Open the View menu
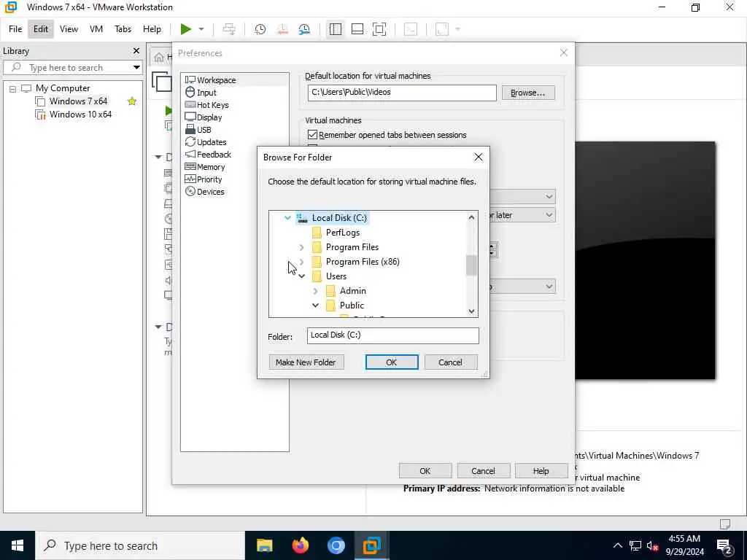Image resolution: width=747 pixels, height=560 pixels. 69,29
